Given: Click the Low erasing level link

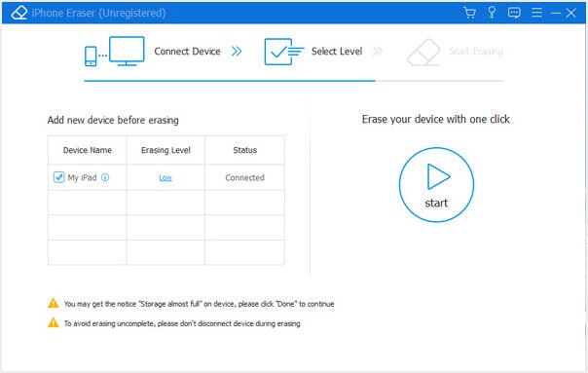Looking at the screenshot, I should point(165,178).
